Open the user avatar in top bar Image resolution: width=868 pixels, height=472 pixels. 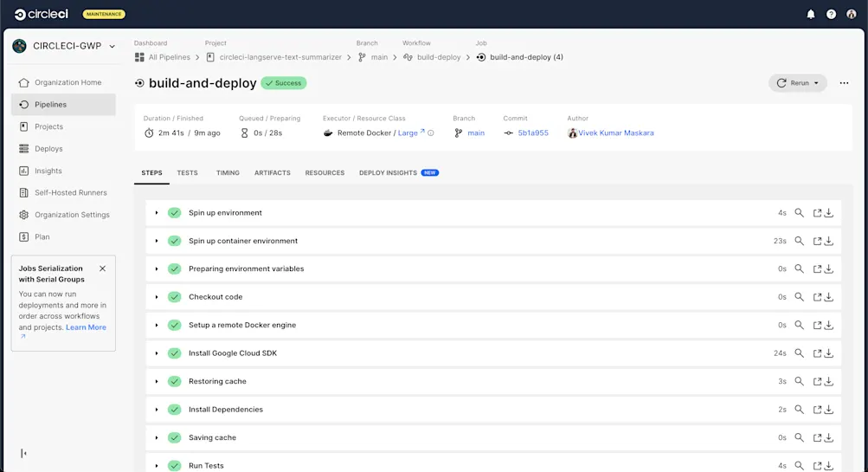[x=852, y=15]
